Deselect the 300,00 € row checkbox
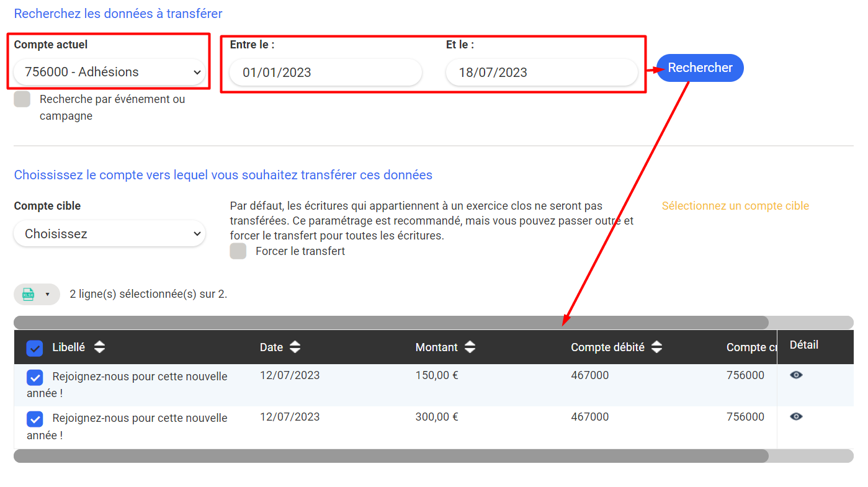The image size is (868, 487). click(x=35, y=419)
